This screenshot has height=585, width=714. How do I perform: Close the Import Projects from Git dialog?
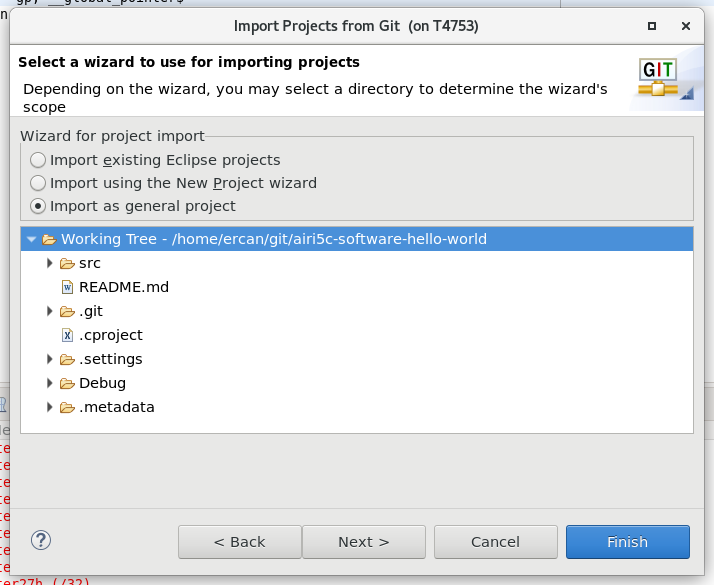coord(686,26)
